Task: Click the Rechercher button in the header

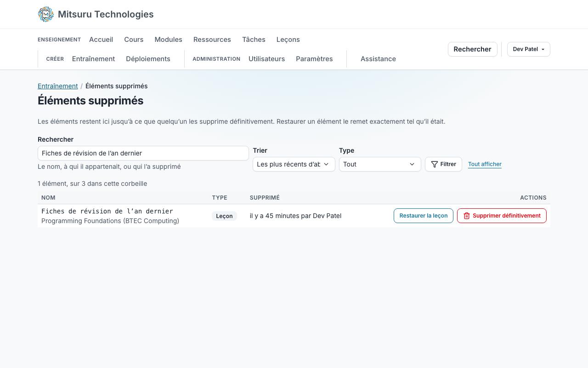Action: point(473,49)
